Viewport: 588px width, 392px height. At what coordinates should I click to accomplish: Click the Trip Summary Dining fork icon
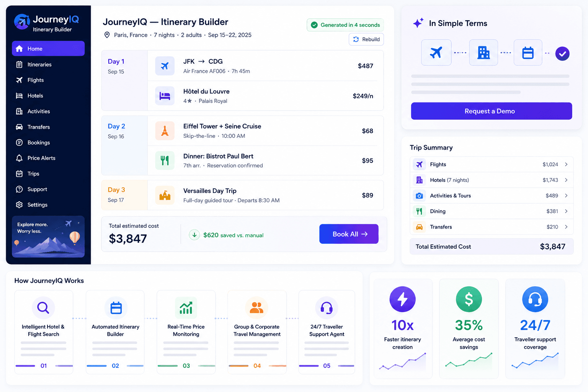pyautogui.click(x=420, y=211)
